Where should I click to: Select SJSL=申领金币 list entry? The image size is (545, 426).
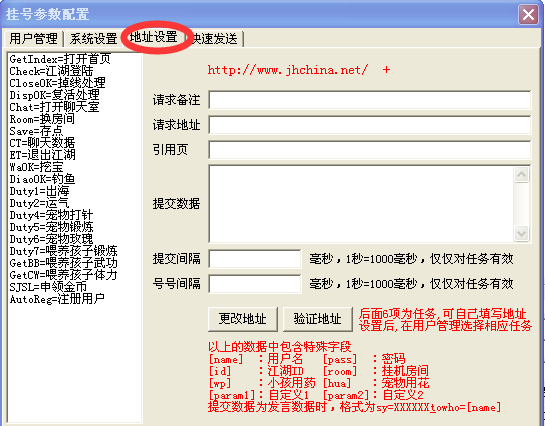(48, 287)
